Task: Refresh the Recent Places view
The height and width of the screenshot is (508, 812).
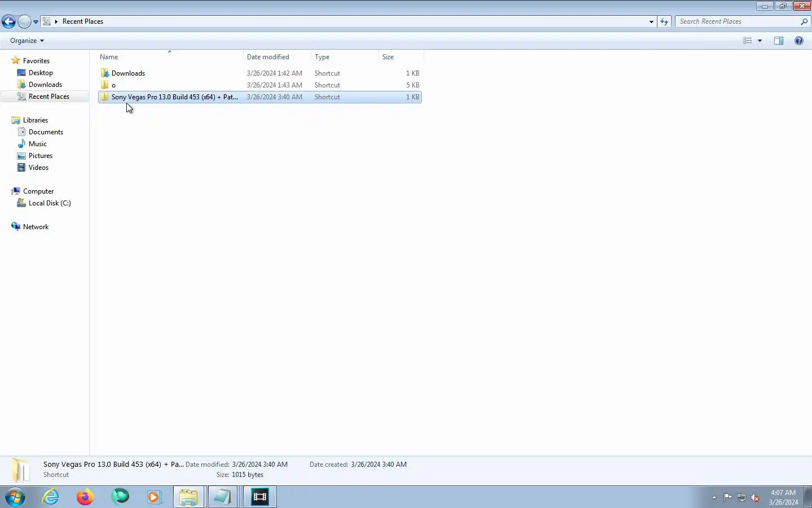Action: tap(664, 21)
